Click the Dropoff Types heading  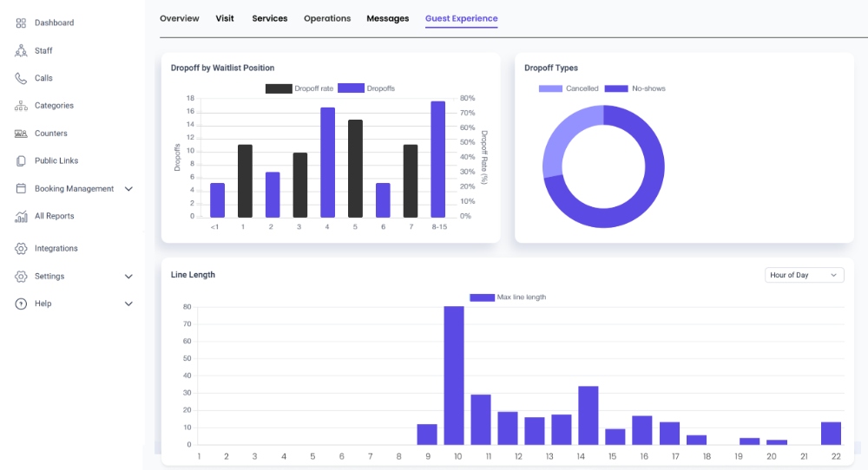pyautogui.click(x=551, y=68)
